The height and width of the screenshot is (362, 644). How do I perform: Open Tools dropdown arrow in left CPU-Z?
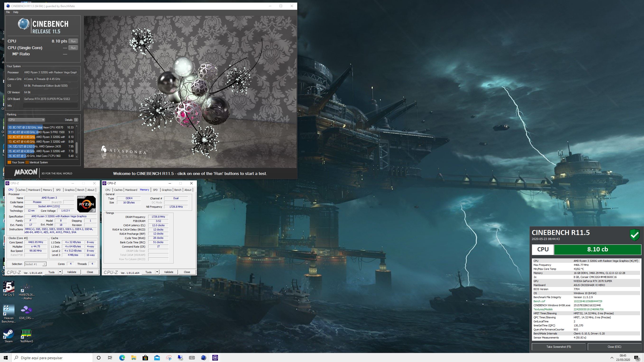click(x=60, y=272)
